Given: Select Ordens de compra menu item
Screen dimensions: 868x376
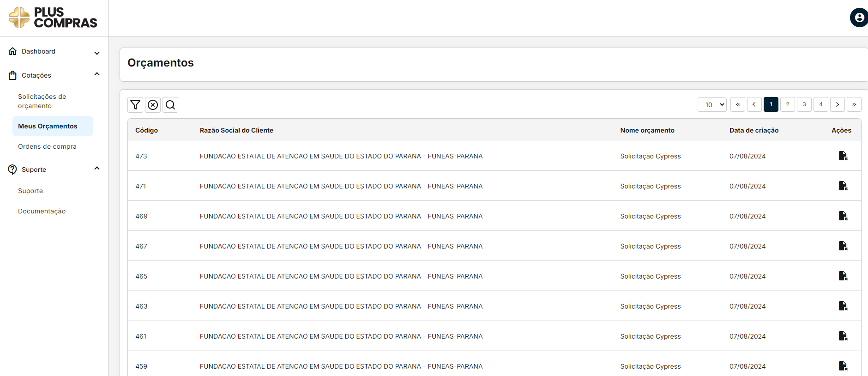Looking at the screenshot, I should 47,146.
